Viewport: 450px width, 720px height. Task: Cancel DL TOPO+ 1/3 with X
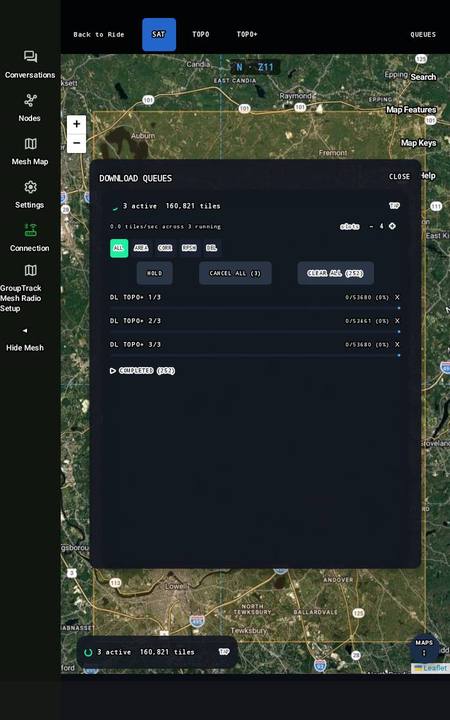(397, 297)
